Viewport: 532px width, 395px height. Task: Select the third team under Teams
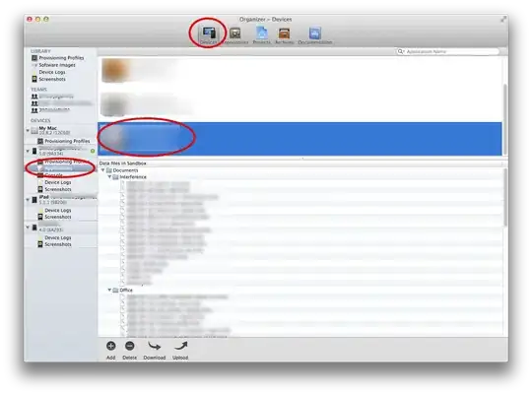50,110
